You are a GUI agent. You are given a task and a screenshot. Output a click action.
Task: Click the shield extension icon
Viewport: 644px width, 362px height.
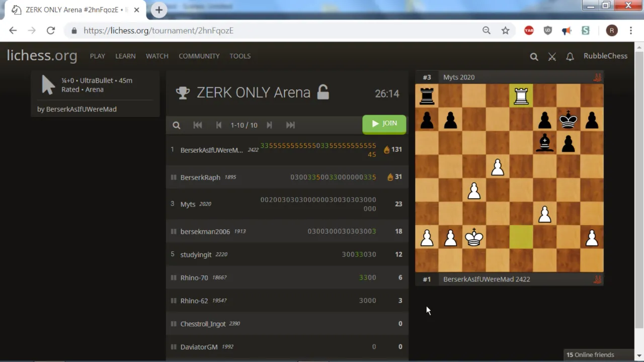click(x=548, y=31)
